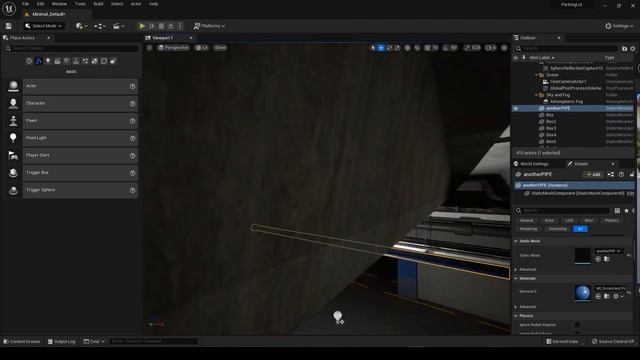Open the File menu
This screenshot has height=360, width=640.
click(25, 4)
